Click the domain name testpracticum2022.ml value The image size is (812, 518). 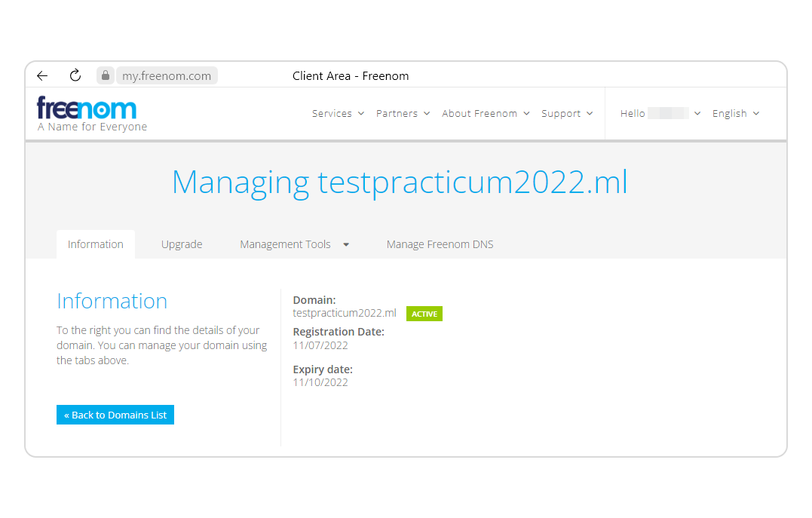[345, 313]
